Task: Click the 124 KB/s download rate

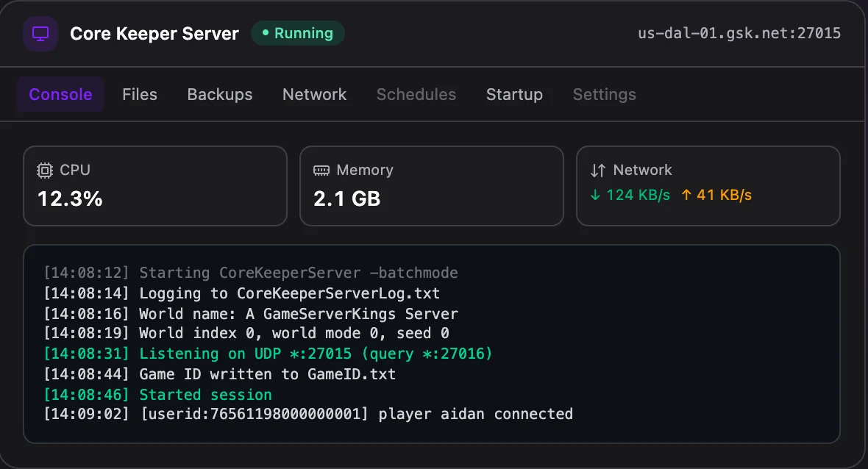Action: [x=638, y=195]
